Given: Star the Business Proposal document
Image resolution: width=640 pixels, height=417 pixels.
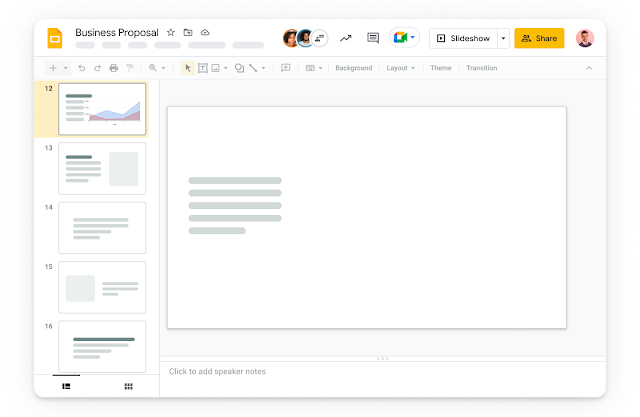Looking at the screenshot, I should tap(171, 32).
